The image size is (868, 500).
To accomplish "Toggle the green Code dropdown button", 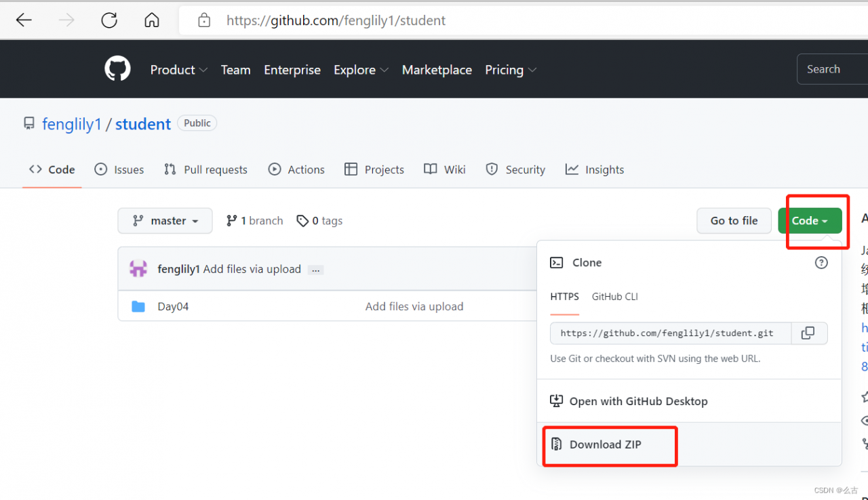I will pos(810,221).
